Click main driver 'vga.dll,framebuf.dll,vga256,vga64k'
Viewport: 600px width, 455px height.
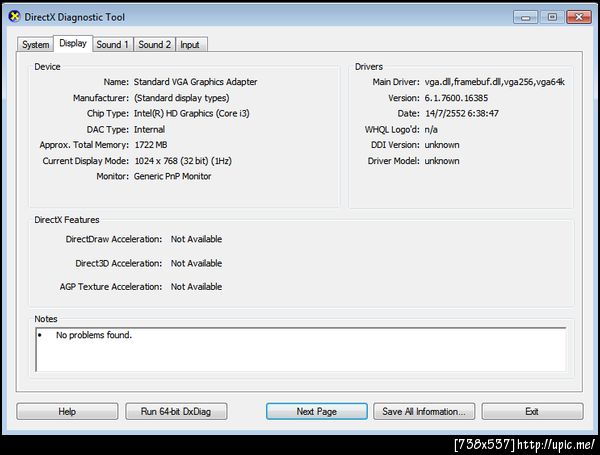coord(494,82)
